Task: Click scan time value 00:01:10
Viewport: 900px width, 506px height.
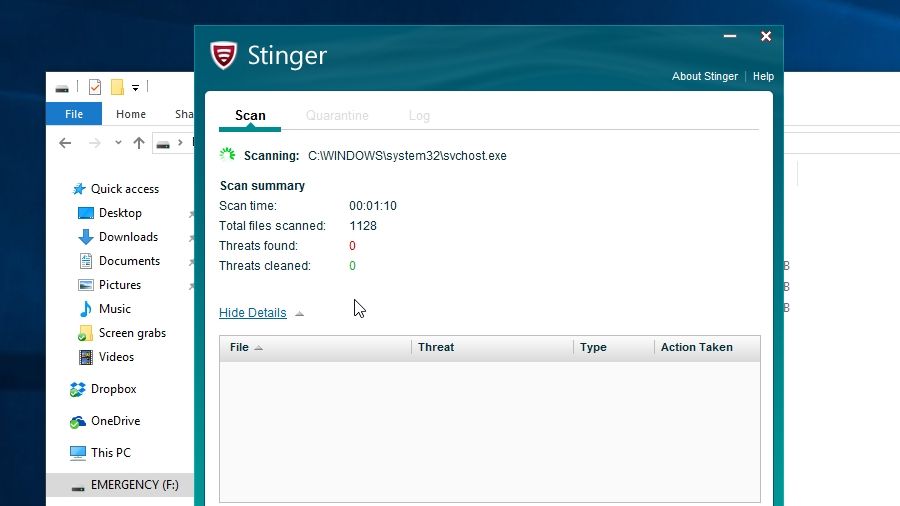Action: [x=373, y=205]
